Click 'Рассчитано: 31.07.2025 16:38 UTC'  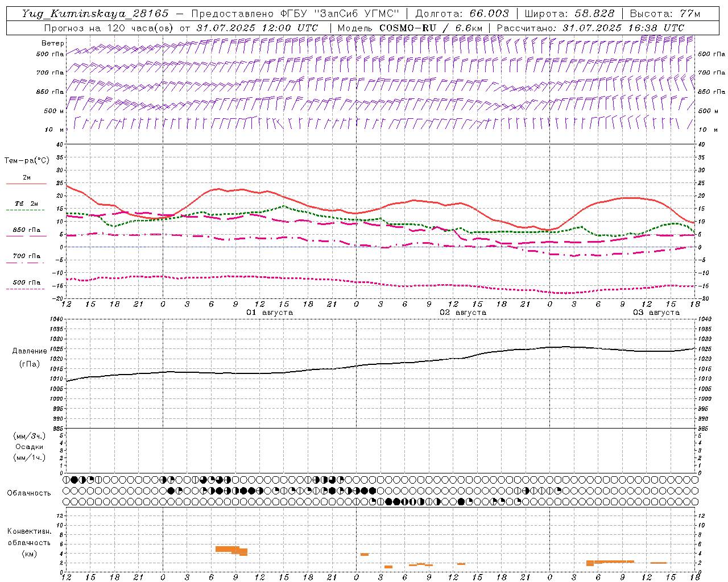(x=590, y=28)
